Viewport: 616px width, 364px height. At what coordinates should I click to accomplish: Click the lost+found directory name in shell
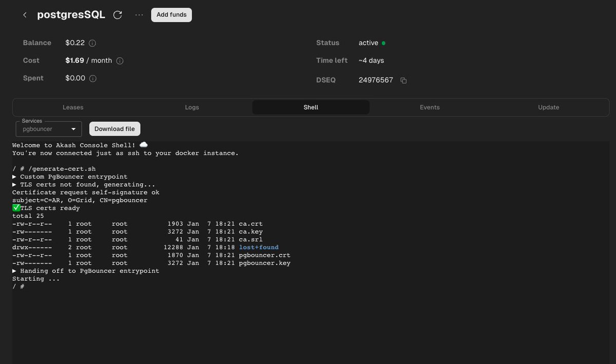259,247
